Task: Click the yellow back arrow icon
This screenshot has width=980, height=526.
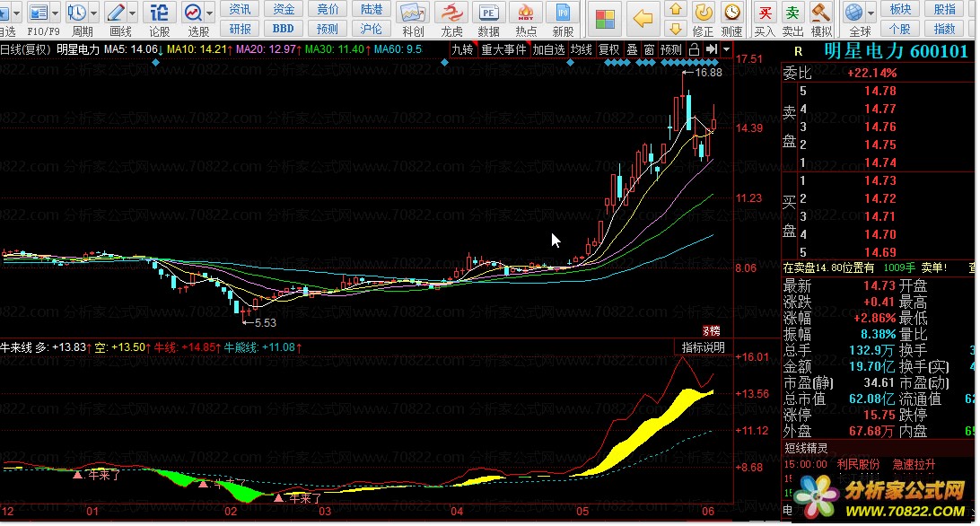Action: pyautogui.click(x=643, y=19)
